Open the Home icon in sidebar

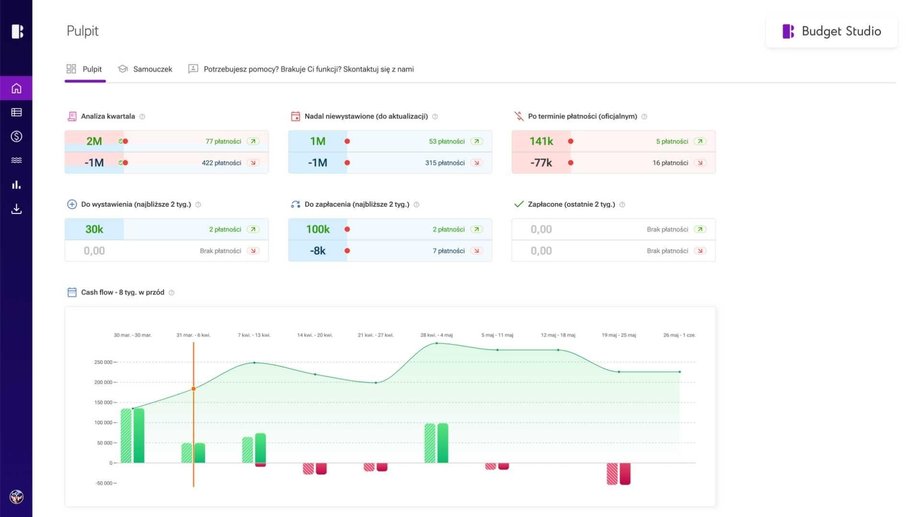point(16,88)
